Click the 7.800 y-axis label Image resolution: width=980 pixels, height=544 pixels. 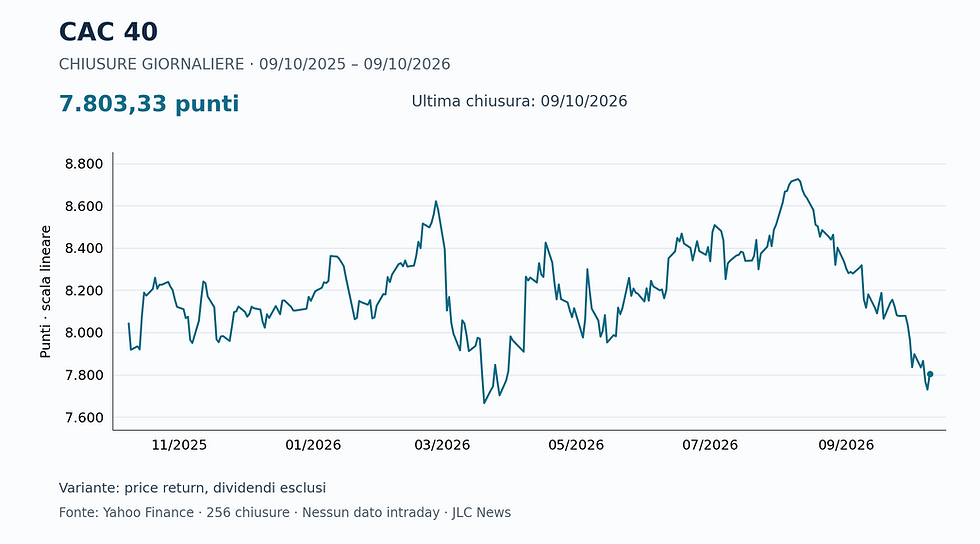[84, 375]
